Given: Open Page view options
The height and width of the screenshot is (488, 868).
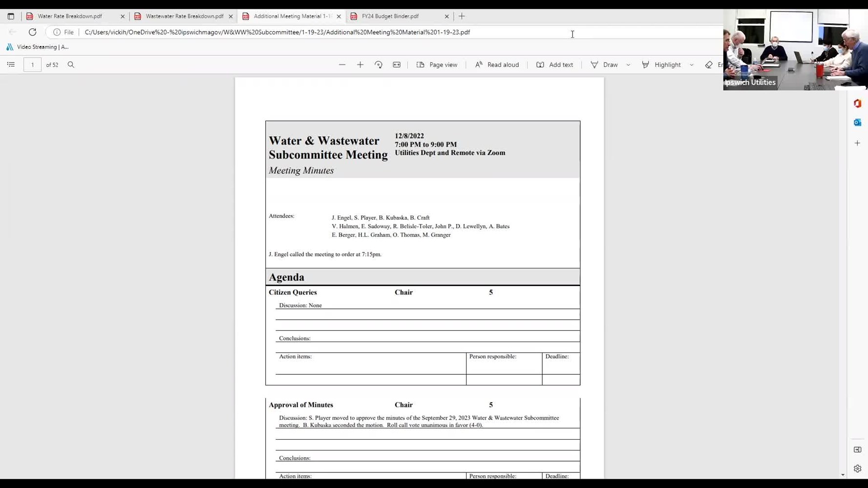Looking at the screenshot, I should (437, 64).
